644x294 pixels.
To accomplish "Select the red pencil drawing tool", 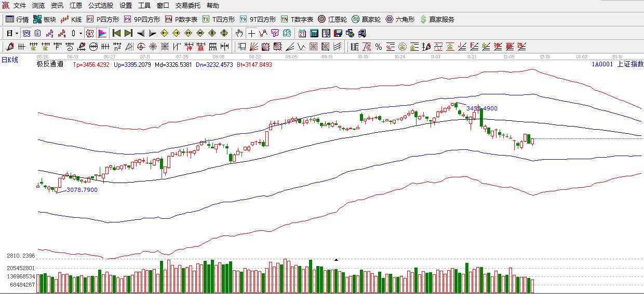I will pyautogui.click(x=10, y=47).
